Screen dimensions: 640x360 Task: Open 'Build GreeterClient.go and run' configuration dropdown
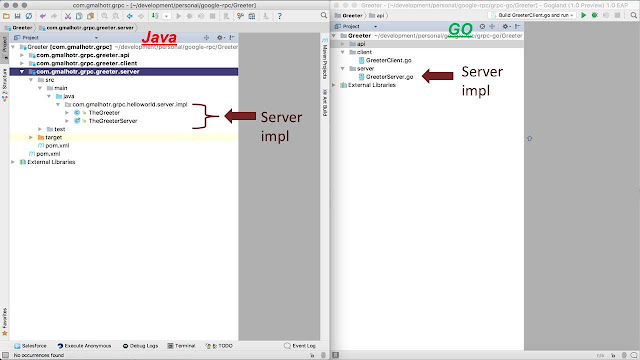[533, 15]
